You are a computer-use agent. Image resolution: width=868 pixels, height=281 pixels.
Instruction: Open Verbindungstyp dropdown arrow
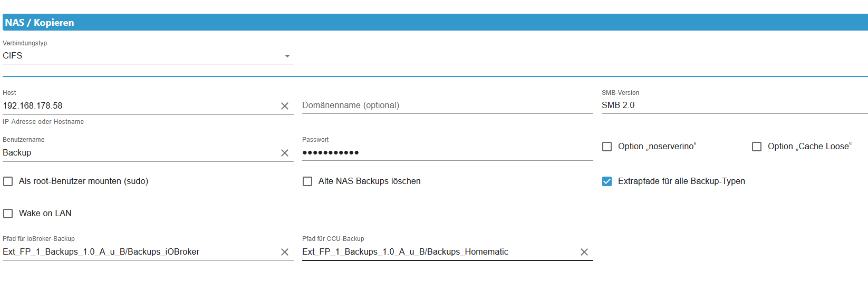pyautogui.click(x=287, y=56)
